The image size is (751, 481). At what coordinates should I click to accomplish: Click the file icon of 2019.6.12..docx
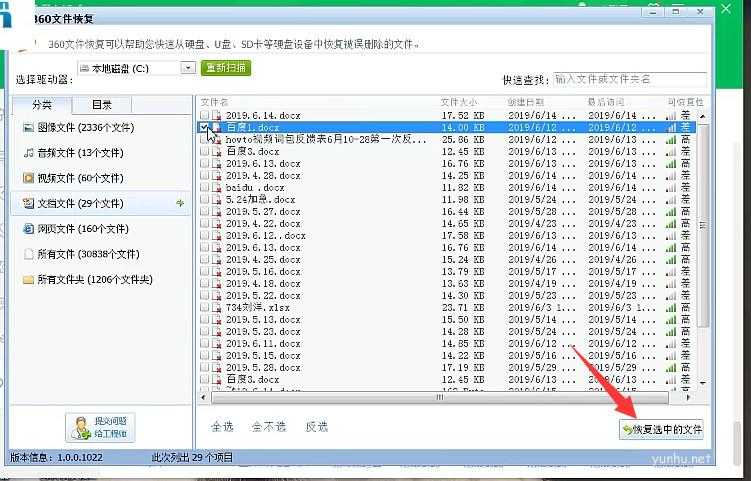(x=216, y=235)
